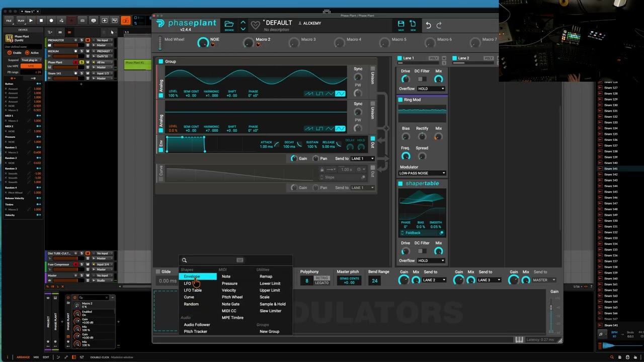Open the Bitwig PLAY menu button
This screenshot has width=644, height=362.
(x=21, y=21)
